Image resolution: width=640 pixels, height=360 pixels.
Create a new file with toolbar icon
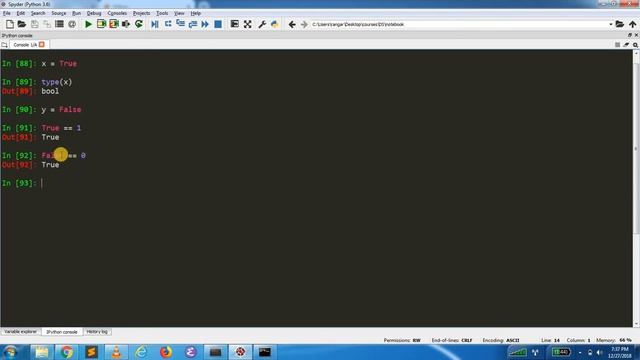click(10, 24)
